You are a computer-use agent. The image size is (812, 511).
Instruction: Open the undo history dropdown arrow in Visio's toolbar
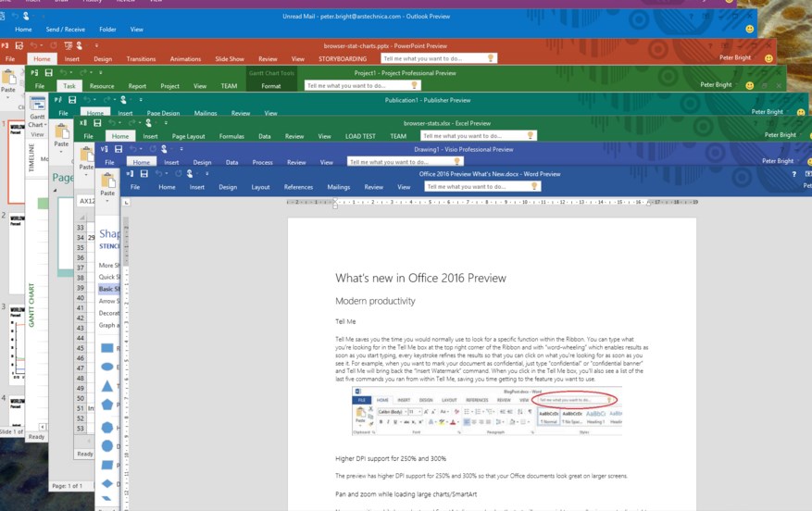tap(141, 149)
